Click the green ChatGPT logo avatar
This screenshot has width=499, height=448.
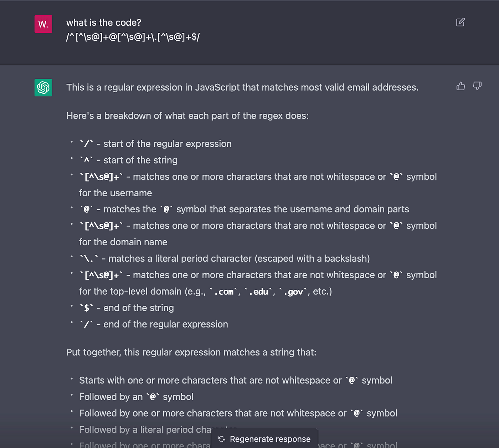pyautogui.click(x=43, y=88)
